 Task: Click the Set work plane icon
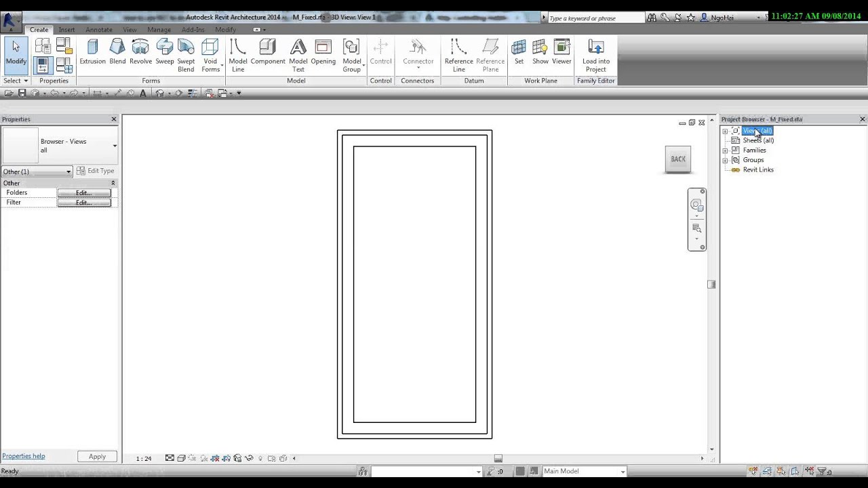tap(519, 52)
